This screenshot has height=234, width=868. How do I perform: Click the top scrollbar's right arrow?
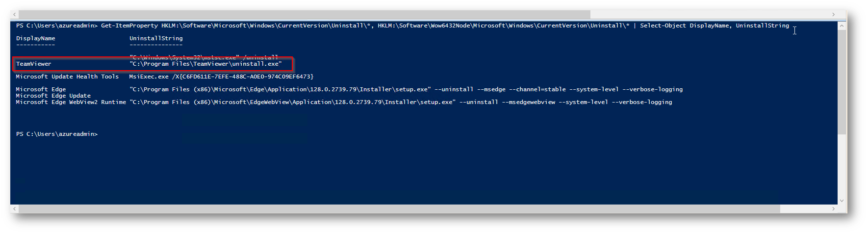(x=833, y=15)
